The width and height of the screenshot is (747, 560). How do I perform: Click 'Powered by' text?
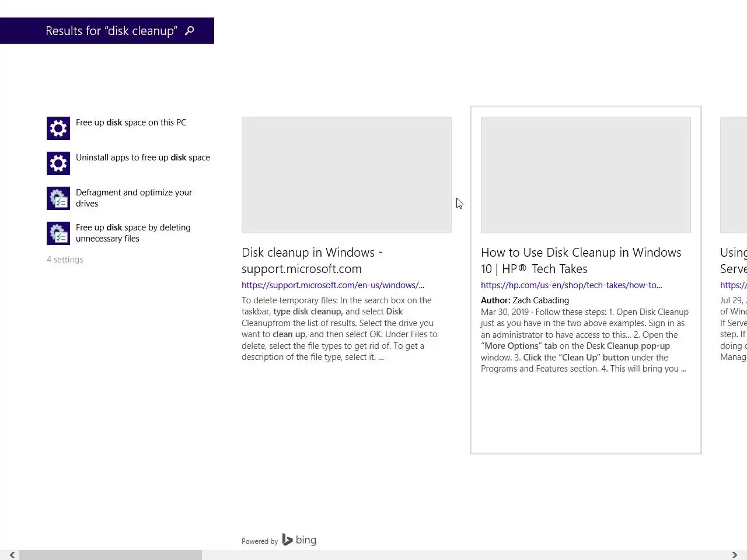click(x=260, y=541)
